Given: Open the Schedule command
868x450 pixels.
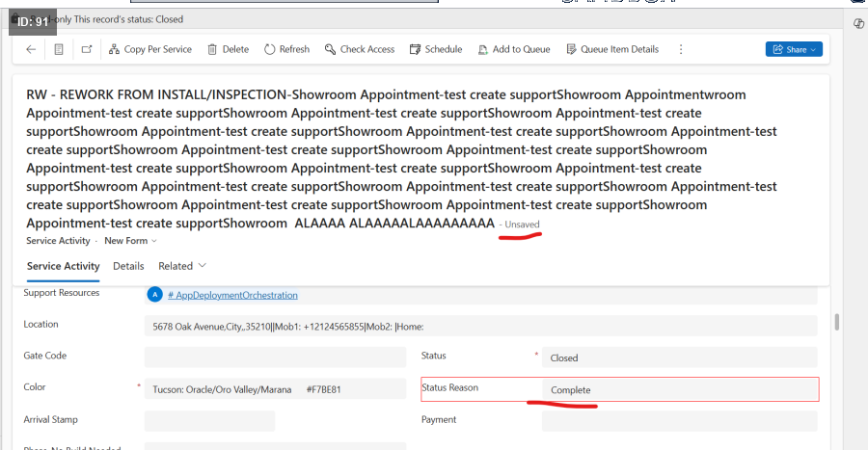Looking at the screenshot, I should 436,49.
